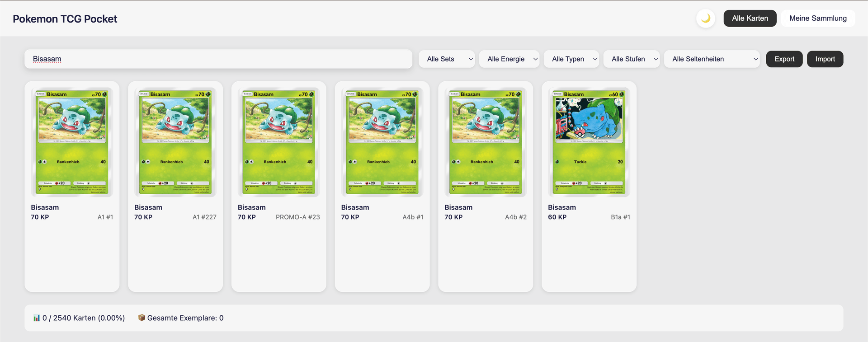Click the Pokemon TCG Pocket title

tap(65, 19)
